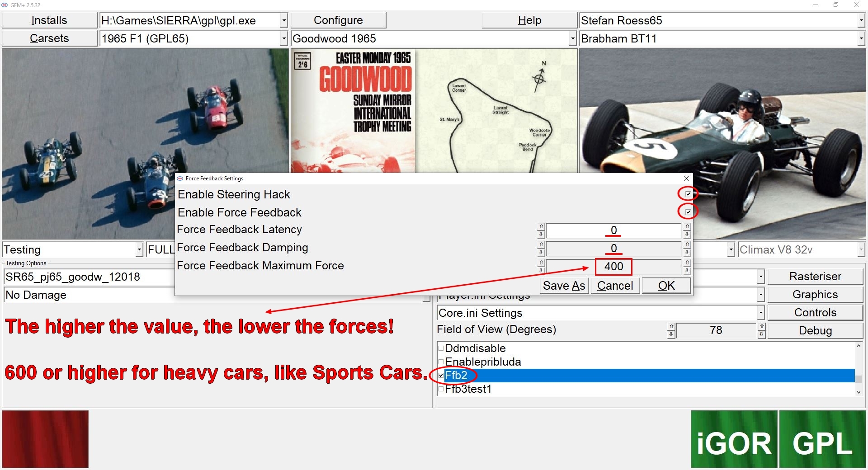This screenshot has width=868, height=470.
Task: Increase Field of View right stepper
Action: [x=762, y=326]
